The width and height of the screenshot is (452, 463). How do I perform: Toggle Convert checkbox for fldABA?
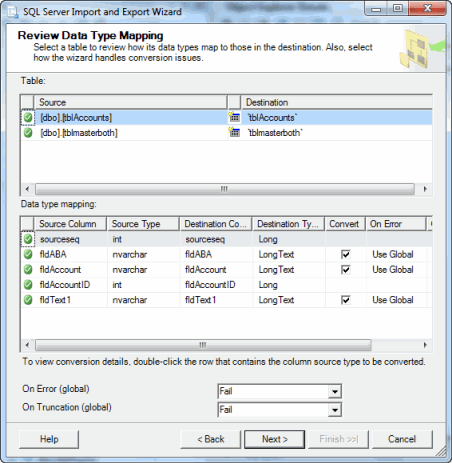(x=345, y=255)
